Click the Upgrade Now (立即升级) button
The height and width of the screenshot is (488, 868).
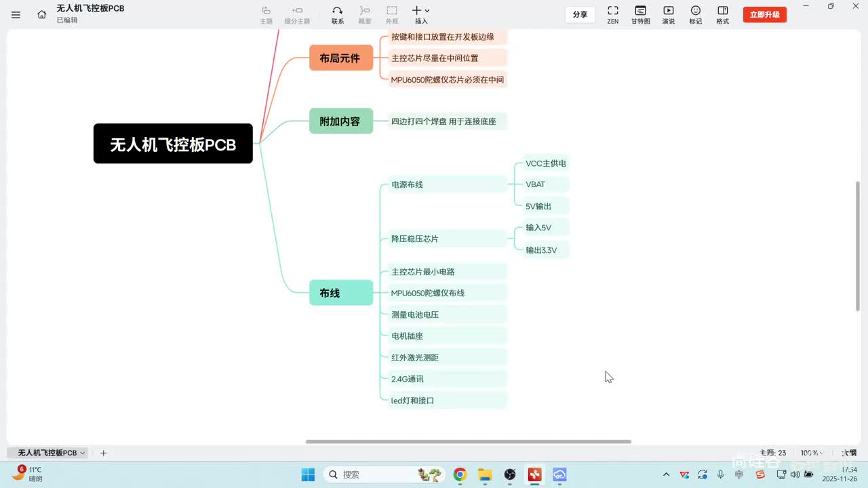(765, 14)
